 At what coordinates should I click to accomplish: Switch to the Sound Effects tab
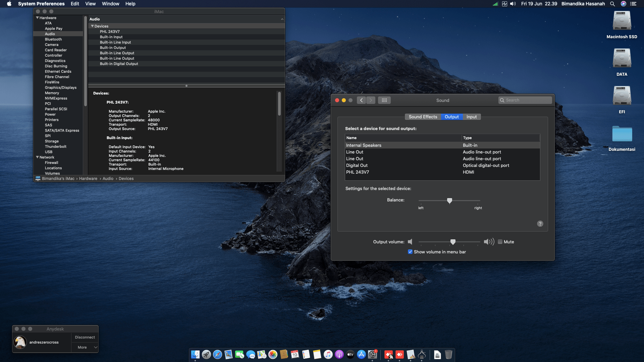point(423,117)
